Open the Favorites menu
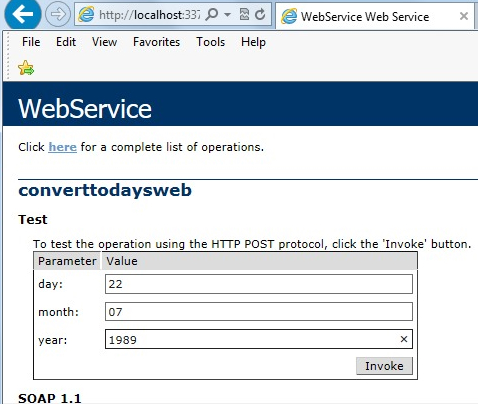The height and width of the screenshot is (404, 478). pyautogui.click(x=156, y=42)
